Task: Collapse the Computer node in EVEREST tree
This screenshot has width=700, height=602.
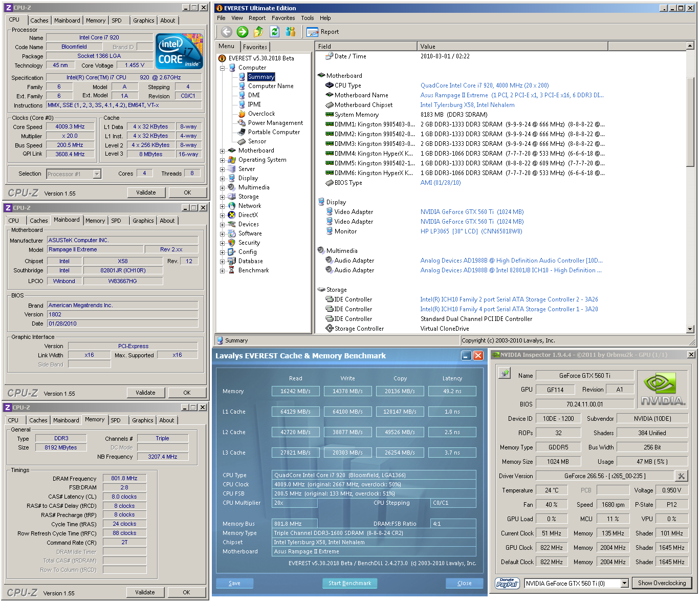Action: (223, 68)
